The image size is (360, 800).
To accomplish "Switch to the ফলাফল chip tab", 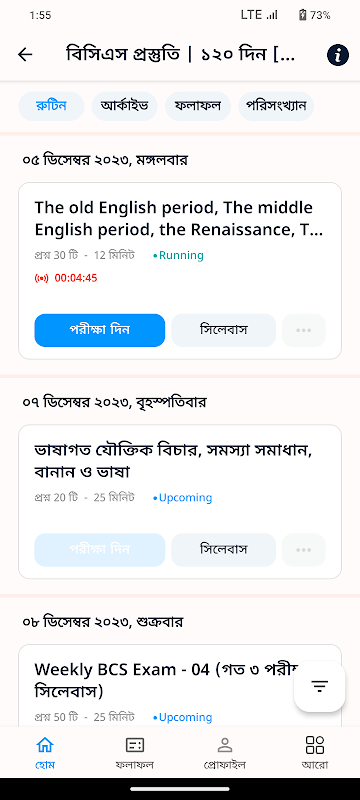I will click(x=198, y=107).
